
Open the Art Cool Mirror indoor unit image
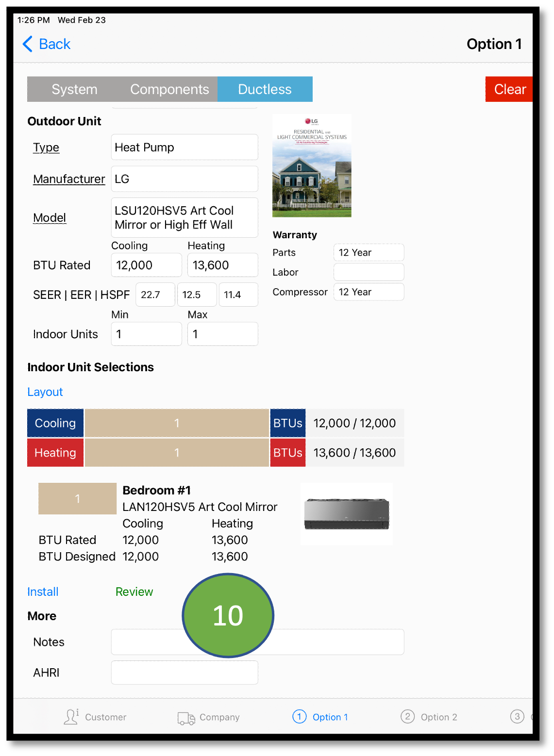click(x=347, y=514)
